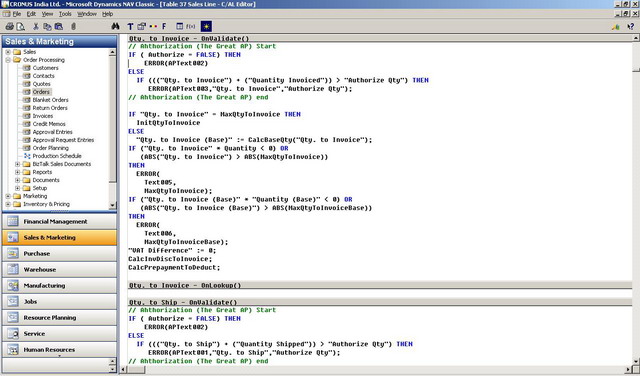This screenshot has height=376, width=640.
Task: Click the Cut scissors icon
Action: click(36, 27)
